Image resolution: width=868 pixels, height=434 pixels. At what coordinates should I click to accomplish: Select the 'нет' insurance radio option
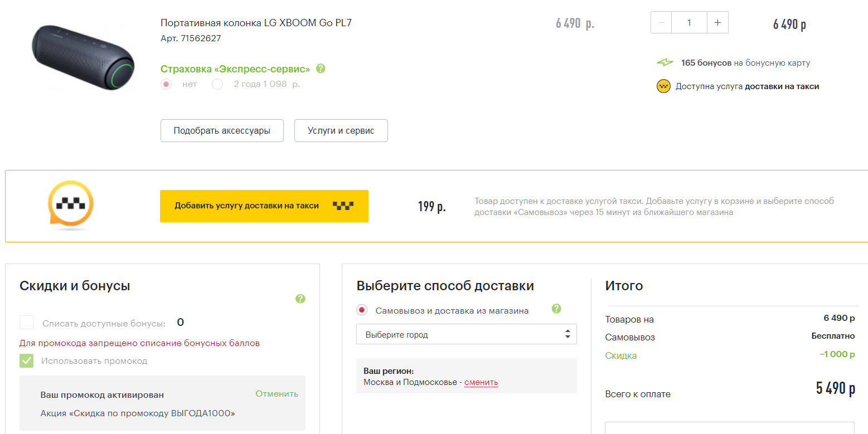pyautogui.click(x=166, y=84)
